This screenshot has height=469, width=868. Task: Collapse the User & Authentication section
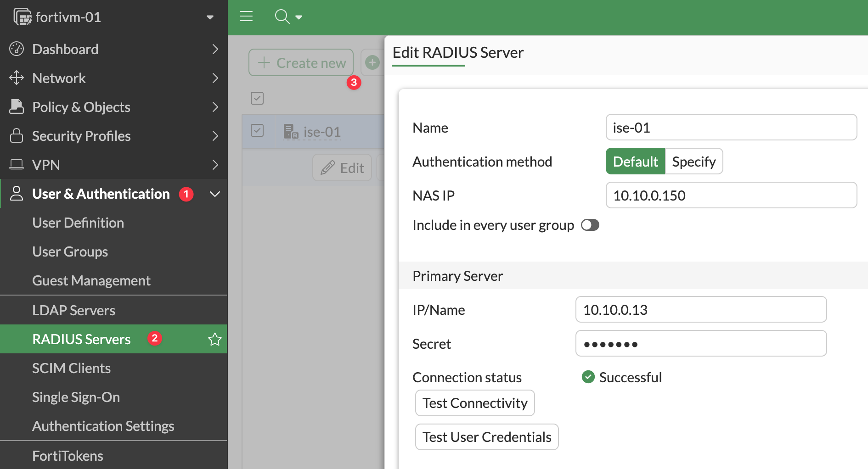pyautogui.click(x=214, y=194)
